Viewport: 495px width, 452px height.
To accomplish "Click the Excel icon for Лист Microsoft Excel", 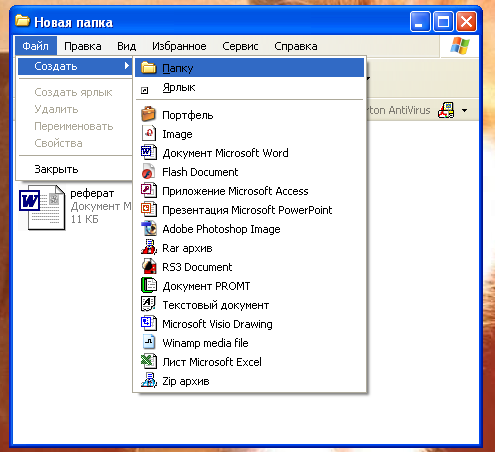I will pyautogui.click(x=148, y=361).
